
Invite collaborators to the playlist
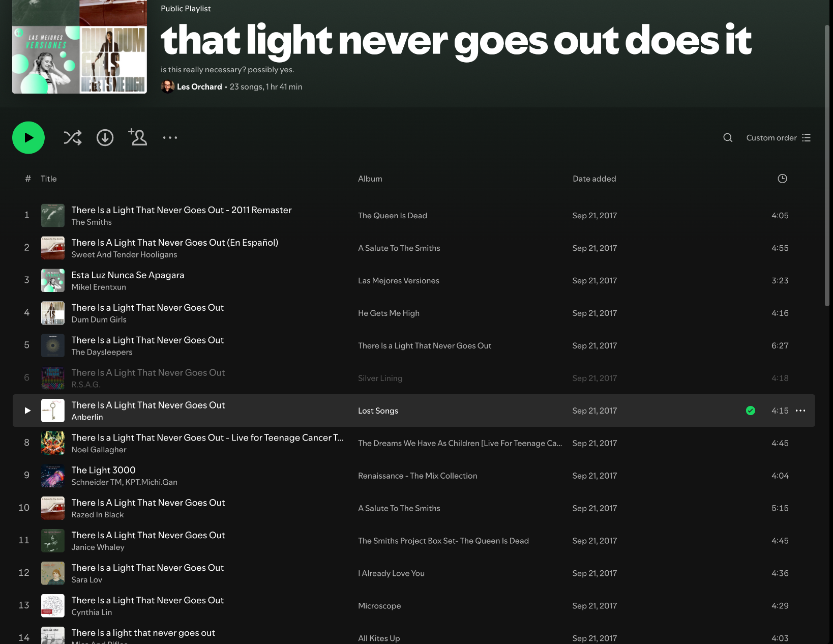click(137, 137)
